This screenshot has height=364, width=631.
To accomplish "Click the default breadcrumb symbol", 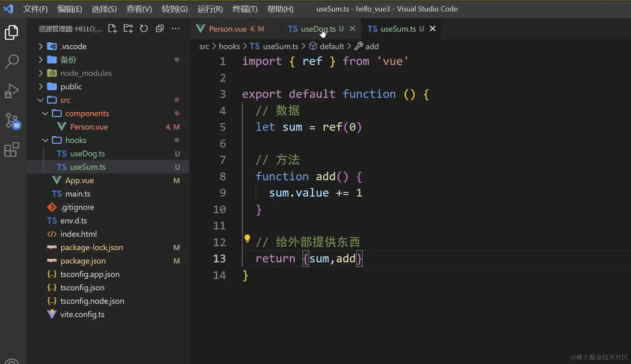I will tap(326, 46).
